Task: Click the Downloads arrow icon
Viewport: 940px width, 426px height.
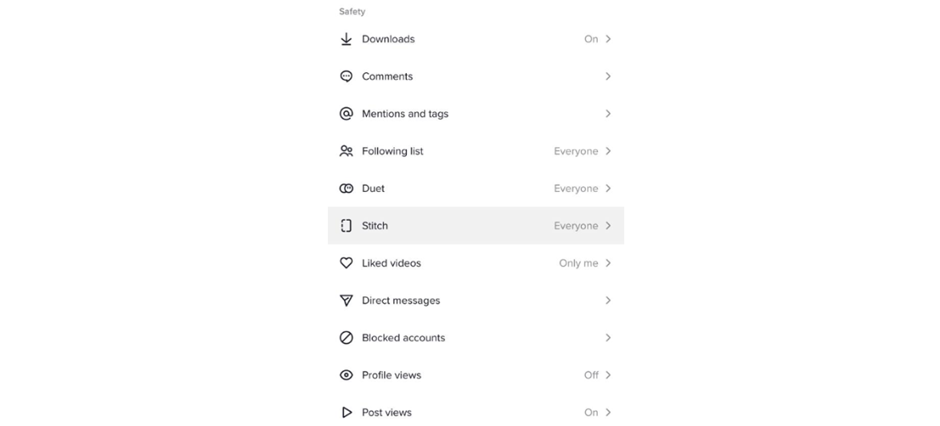Action: tap(346, 39)
